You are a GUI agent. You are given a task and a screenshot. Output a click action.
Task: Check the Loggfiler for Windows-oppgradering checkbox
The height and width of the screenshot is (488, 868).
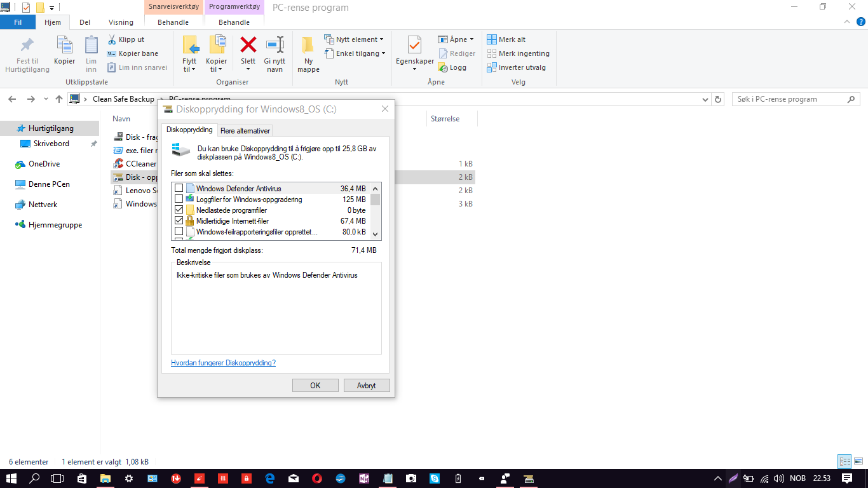point(179,199)
